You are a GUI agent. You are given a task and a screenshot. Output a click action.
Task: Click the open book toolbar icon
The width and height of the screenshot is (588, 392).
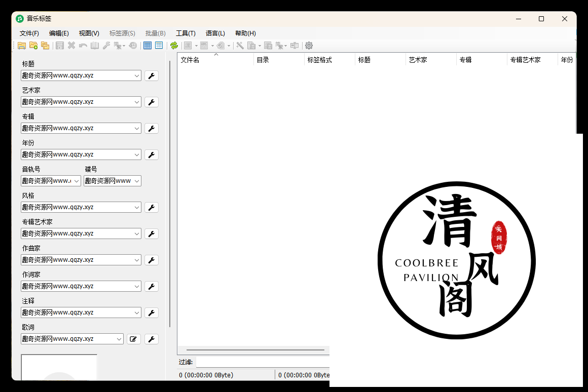coord(95,46)
